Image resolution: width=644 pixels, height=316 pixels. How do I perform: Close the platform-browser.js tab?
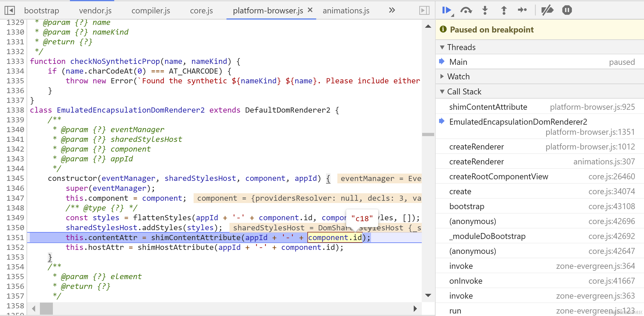click(x=310, y=10)
